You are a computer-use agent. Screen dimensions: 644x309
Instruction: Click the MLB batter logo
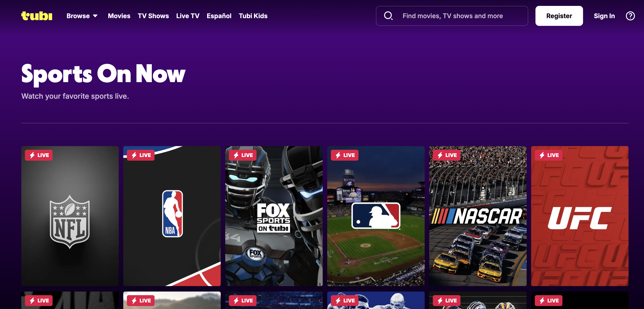(x=376, y=216)
